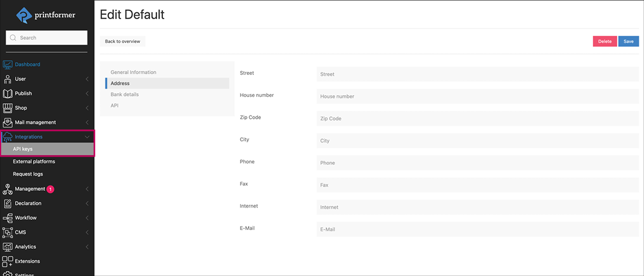Switch to the Bank details tab
The width and height of the screenshot is (644, 276).
125,95
